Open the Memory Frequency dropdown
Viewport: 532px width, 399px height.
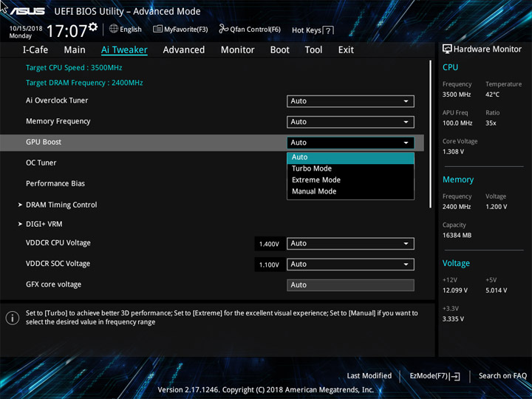350,122
